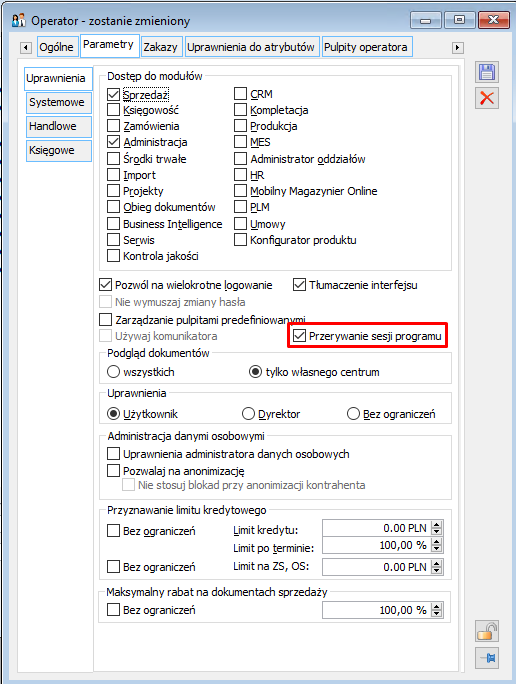This screenshot has width=516, height=684.
Task: Enable HR module checkbox
Action: 240,174
